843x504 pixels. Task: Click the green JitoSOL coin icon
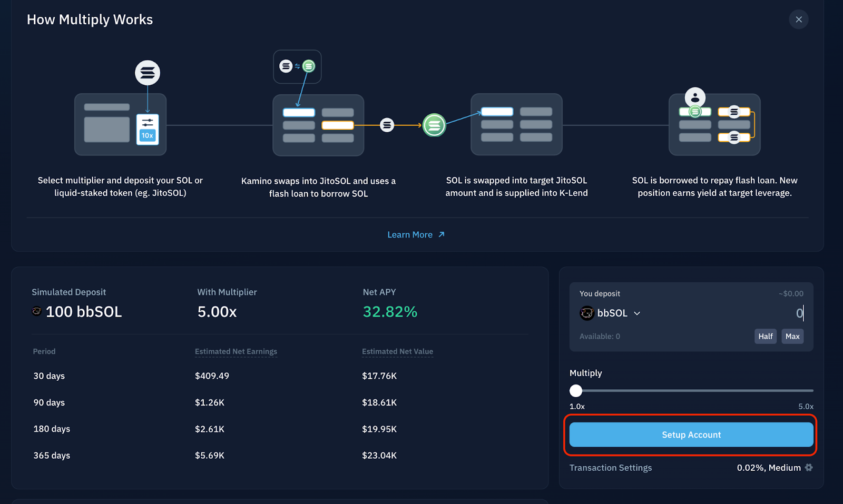click(434, 125)
